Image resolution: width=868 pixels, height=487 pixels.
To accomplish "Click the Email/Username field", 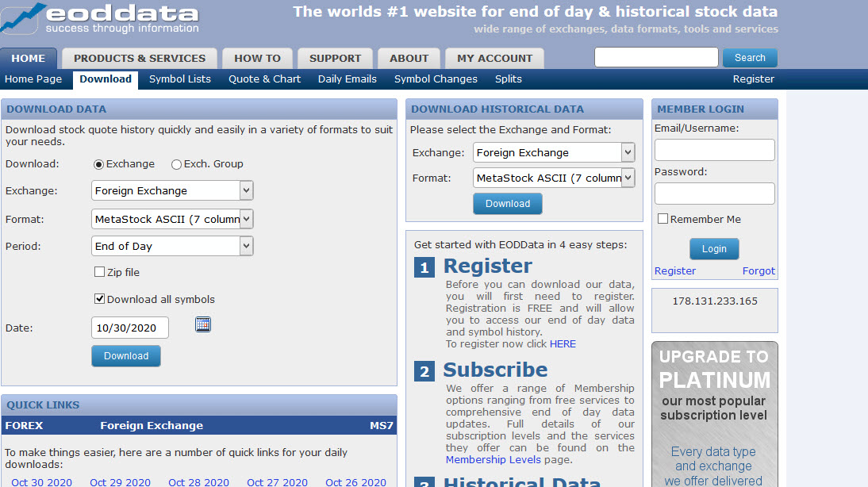I will click(x=715, y=150).
